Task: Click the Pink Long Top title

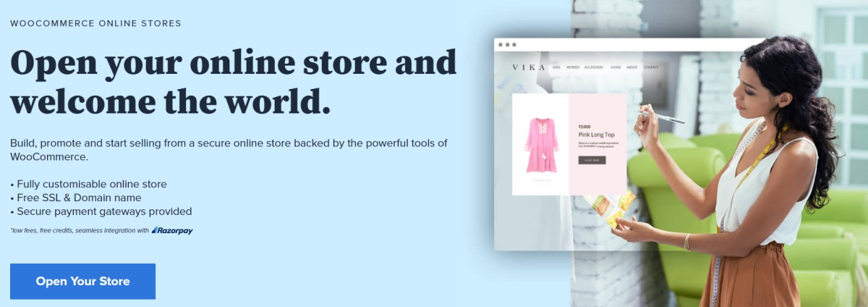Action: [597, 134]
